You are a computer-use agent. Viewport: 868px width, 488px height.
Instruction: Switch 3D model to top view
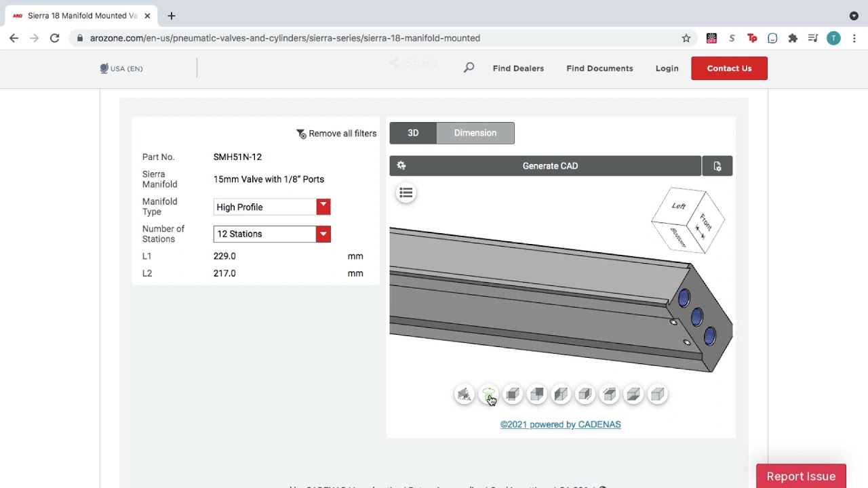tap(609, 394)
